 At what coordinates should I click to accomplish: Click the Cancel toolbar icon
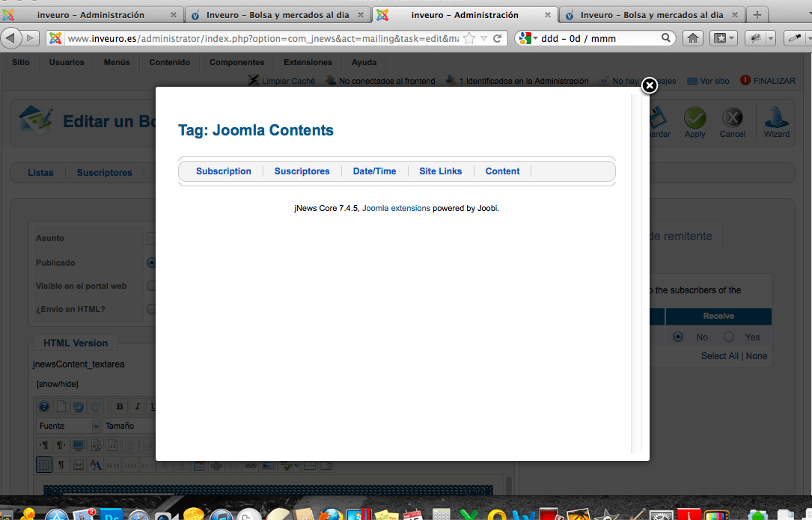pos(732,123)
